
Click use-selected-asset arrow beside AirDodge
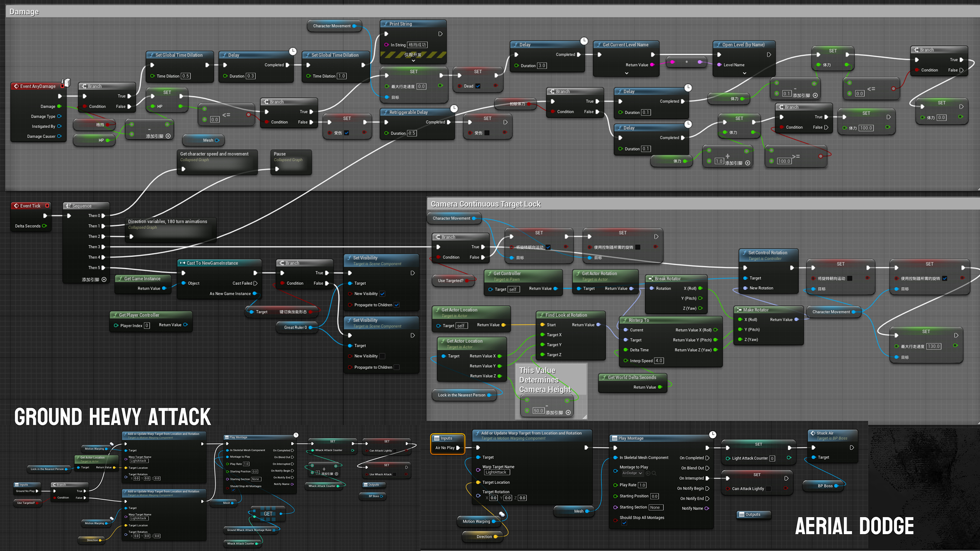tap(648, 473)
